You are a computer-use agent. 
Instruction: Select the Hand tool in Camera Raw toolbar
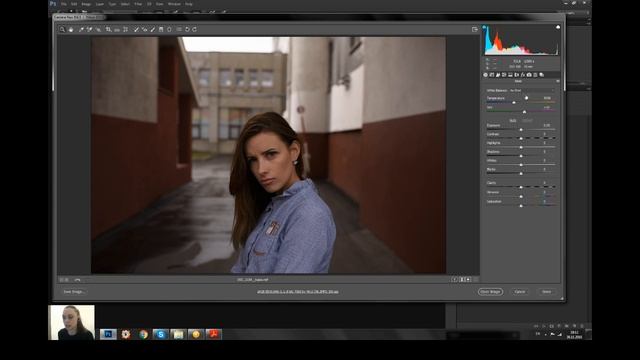click(x=71, y=29)
